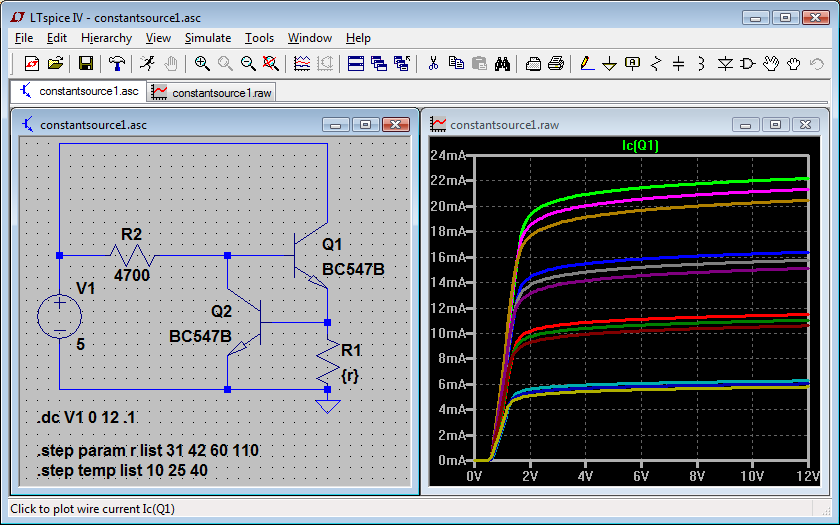This screenshot has width=840, height=525.
Task: Open the Edit menu
Action: (57, 38)
